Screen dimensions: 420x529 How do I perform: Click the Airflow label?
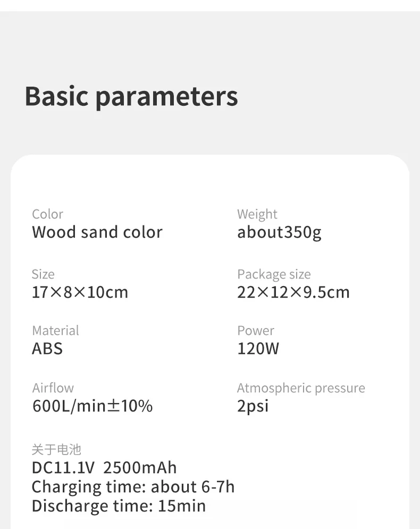click(53, 388)
